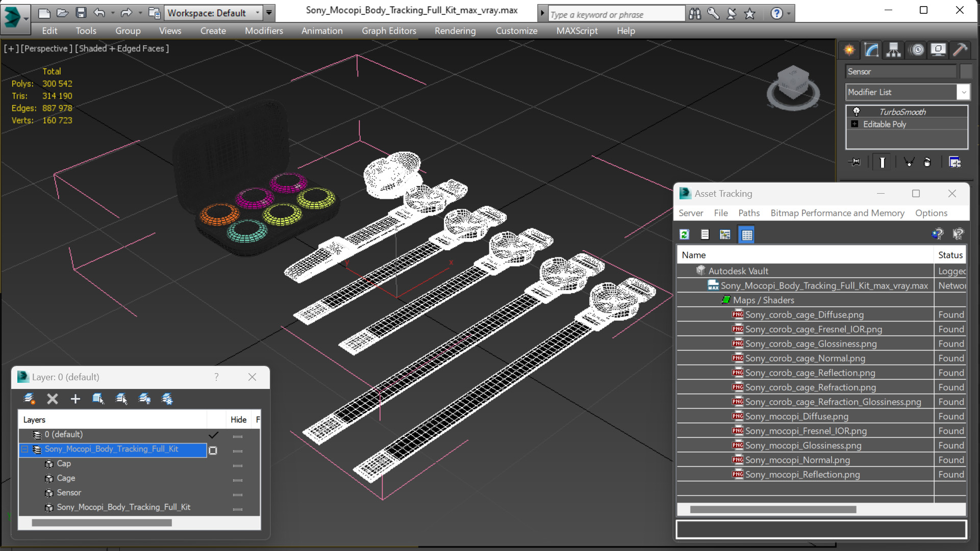
Task: Click the keyword search input field
Action: pyautogui.click(x=616, y=14)
